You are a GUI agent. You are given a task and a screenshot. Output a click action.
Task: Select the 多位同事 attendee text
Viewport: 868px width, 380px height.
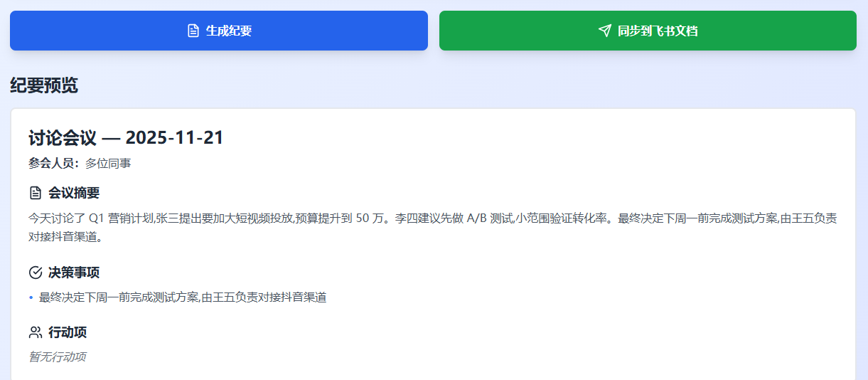pyautogui.click(x=108, y=164)
